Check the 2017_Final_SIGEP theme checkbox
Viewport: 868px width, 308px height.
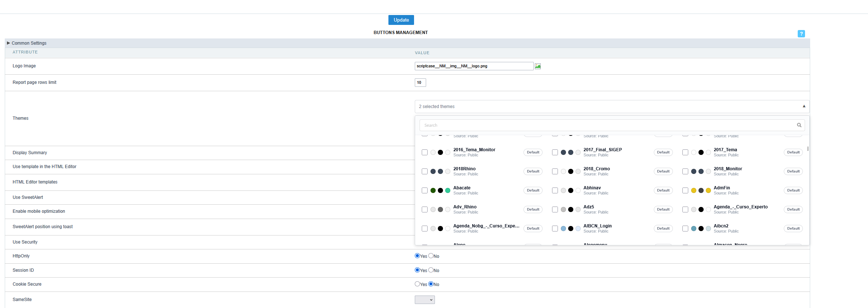pos(555,152)
